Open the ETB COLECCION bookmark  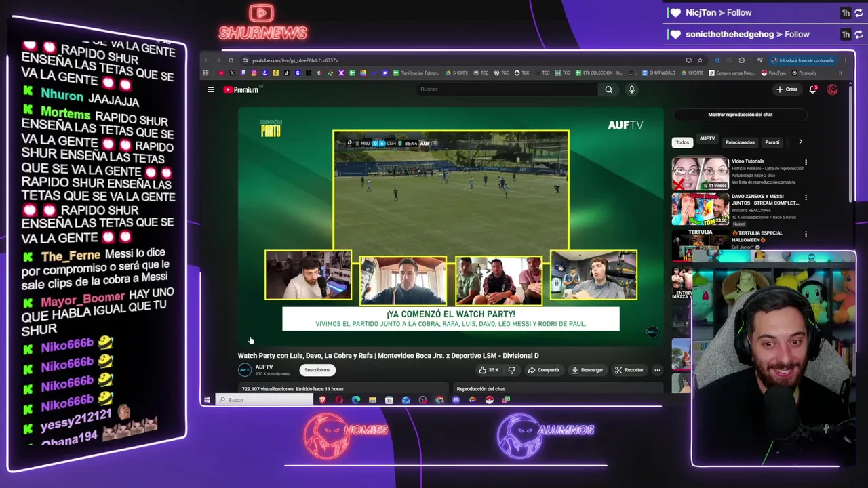(x=599, y=73)
